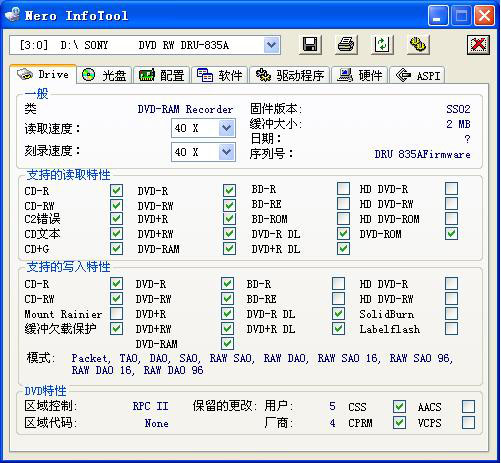Click the Refresh drive info icon

[x=382, y=44]
